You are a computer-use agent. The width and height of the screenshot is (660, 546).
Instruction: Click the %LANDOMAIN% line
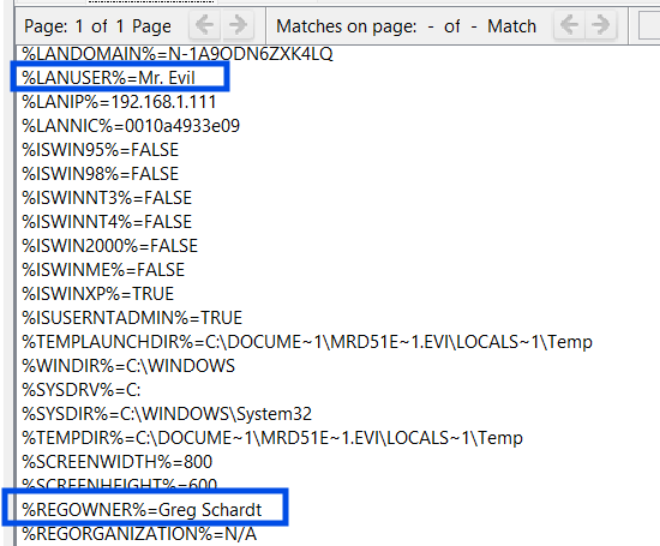(177, 53)
